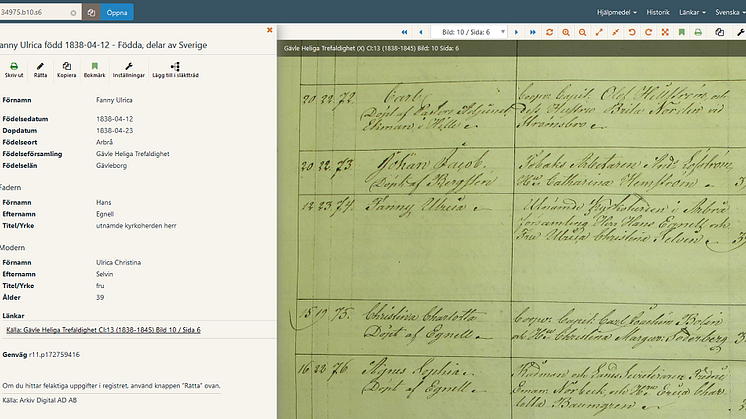Viewport: 746px width, 419px height.
Task: Reload the image with refresh icon
Action: click(x=549, y=32)
